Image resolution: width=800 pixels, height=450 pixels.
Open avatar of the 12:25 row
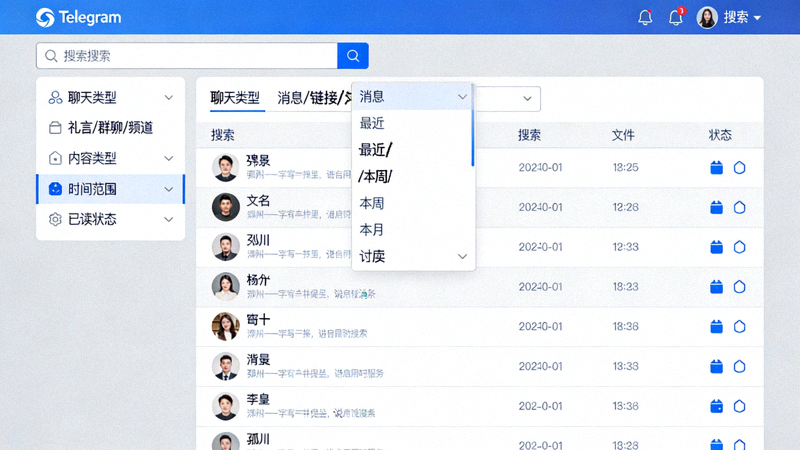pyautogui.click(x=226, y=167)
